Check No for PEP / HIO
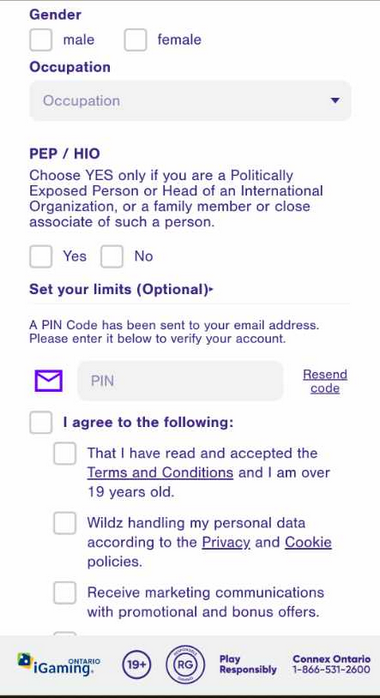The image size is (380, 698). [x=112, y=257]
